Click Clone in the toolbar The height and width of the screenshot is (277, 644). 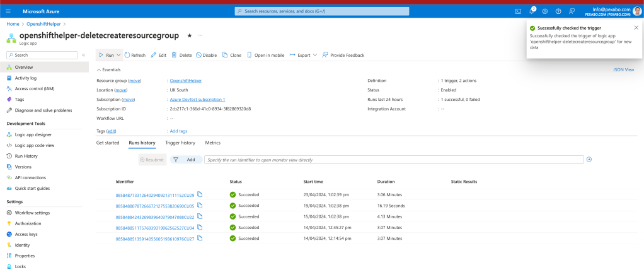(x=232, y=55)
